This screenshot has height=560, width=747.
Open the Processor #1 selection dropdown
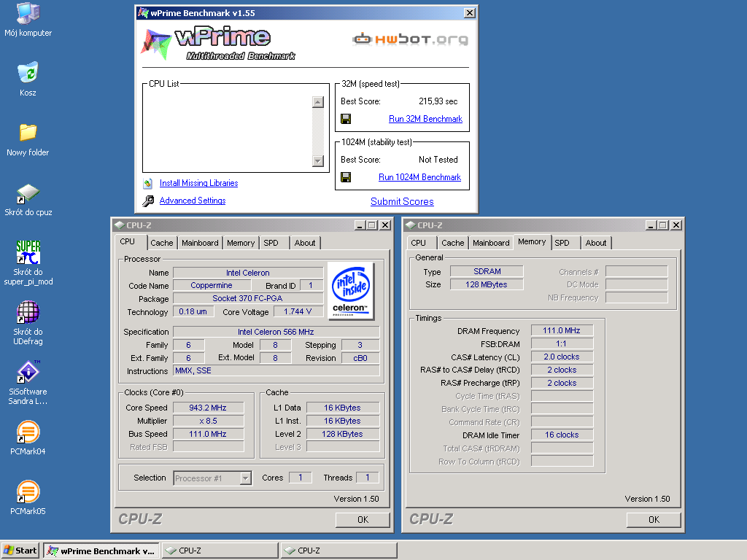pos(245,478)
